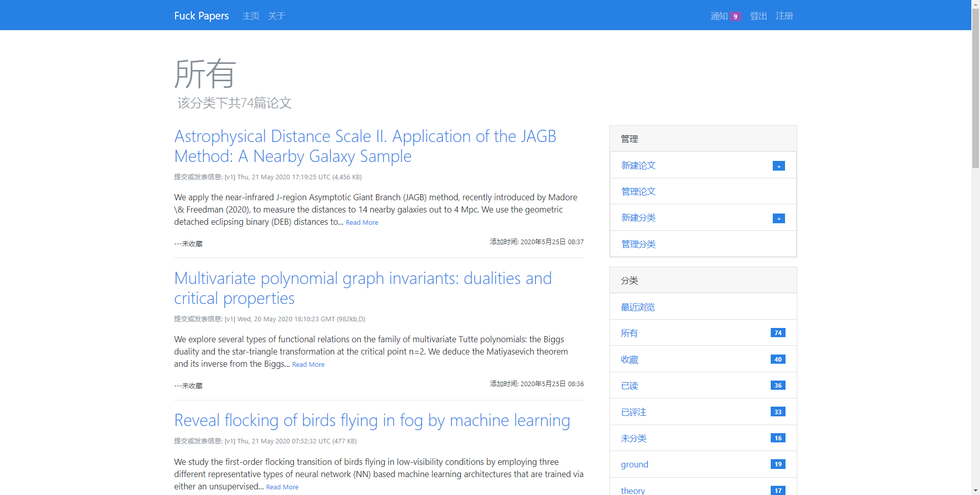The width and height of the screenshot is (980, 495).
Task: Click the plus badge beside 新建论文
Action: [x=778, y=166]
